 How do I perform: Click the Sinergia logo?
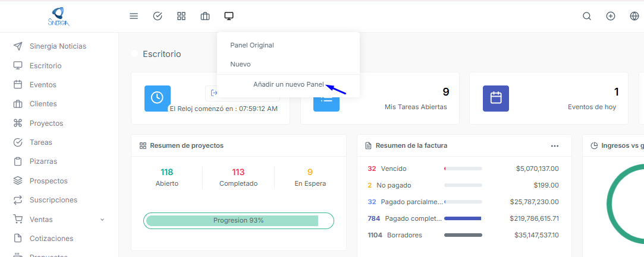[x=59, y=17]
